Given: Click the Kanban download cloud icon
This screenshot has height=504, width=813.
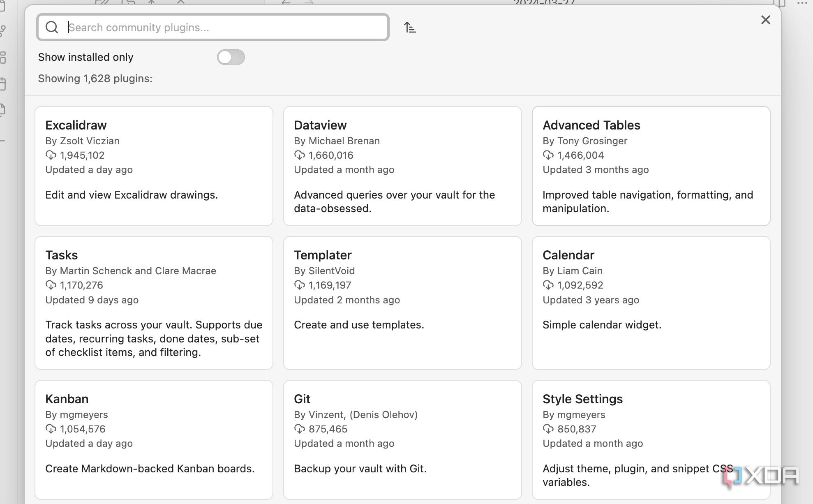Looking at the screenshot, I should (51, 429).
